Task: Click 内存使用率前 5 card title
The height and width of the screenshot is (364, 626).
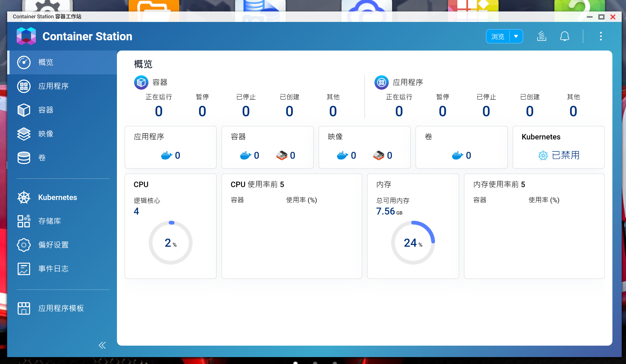Action: pos(499,184)
